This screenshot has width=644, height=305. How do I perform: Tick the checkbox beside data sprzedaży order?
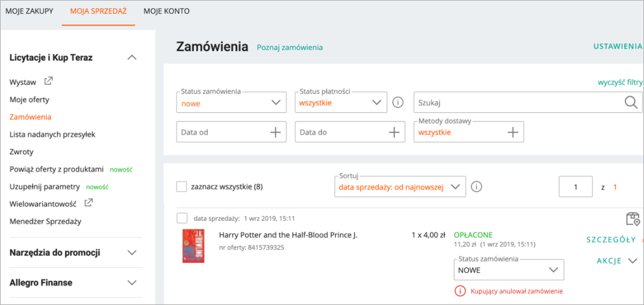pos(182,218)
